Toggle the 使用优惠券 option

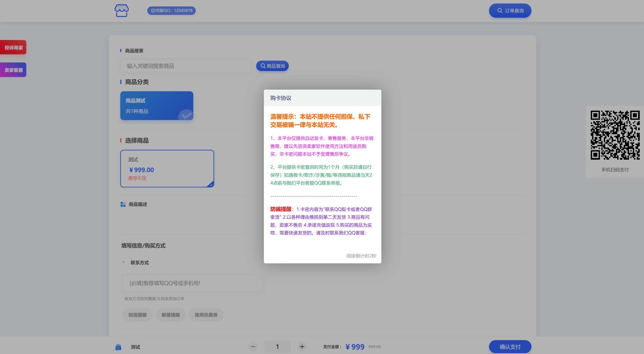(206, 315)
